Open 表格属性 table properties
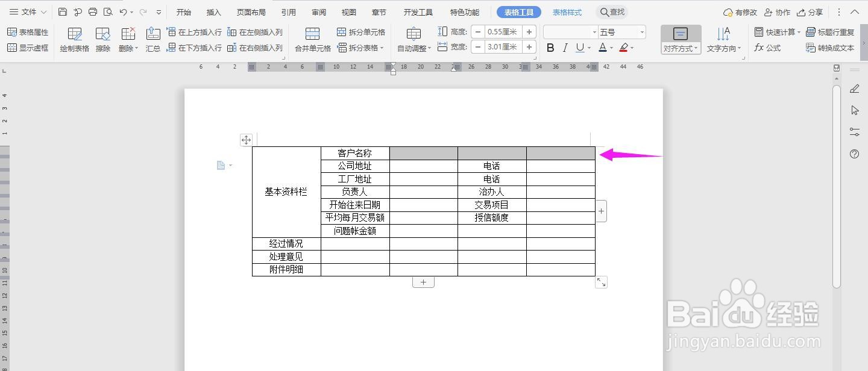The height and width of the screenshot is (371, 868). pyautogui.click(x=28, y=32)
